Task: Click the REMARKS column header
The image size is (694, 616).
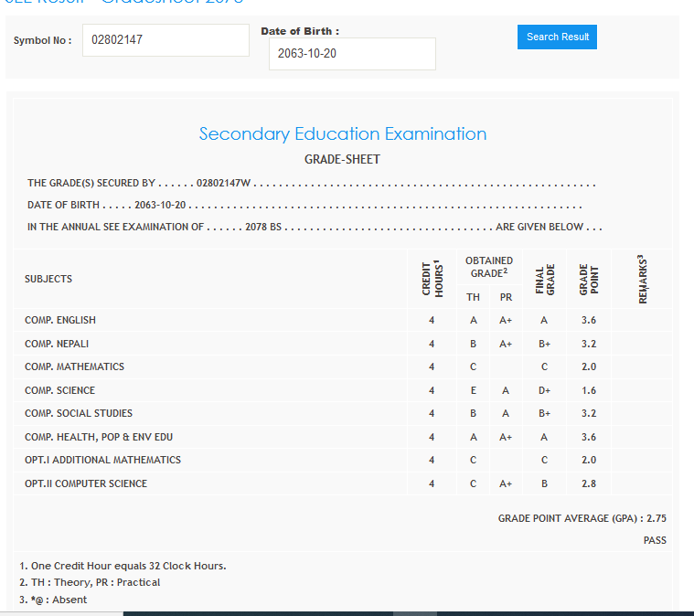Action: pyautogui.click(x=642, y=279)
